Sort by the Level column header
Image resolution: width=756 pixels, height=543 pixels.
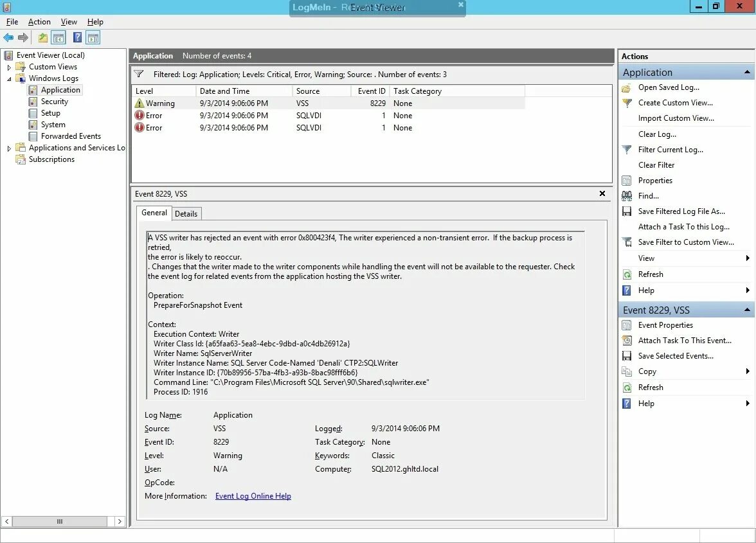(x=164, y=91)
